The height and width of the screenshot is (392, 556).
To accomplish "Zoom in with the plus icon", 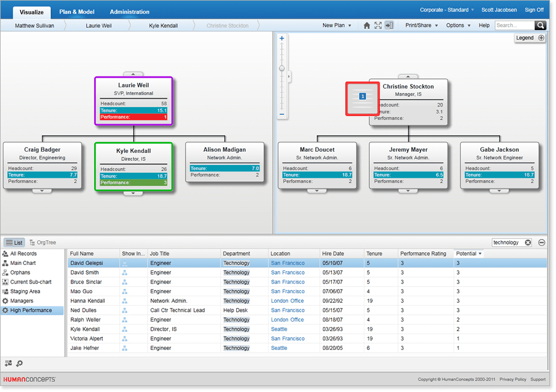I will (282, 39).
